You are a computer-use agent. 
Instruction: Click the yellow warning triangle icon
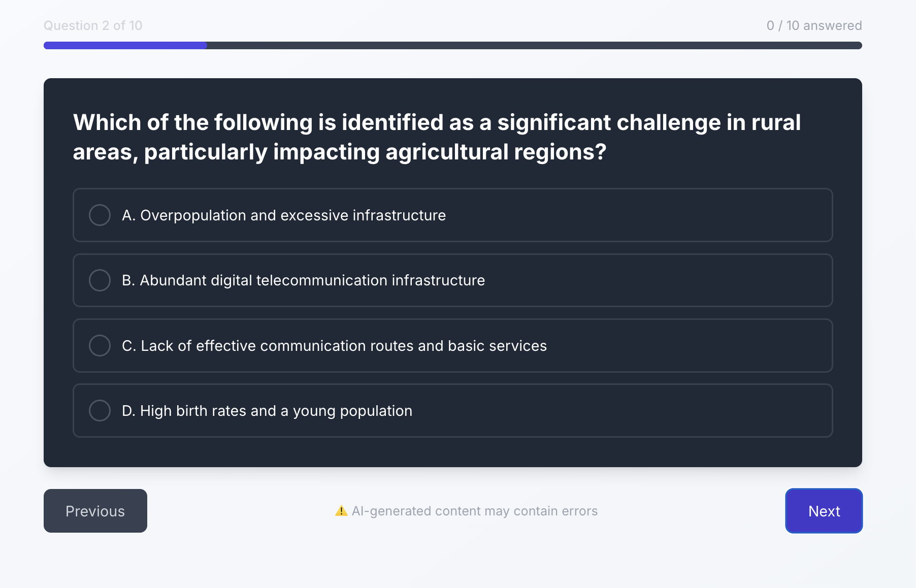[341, 511]
